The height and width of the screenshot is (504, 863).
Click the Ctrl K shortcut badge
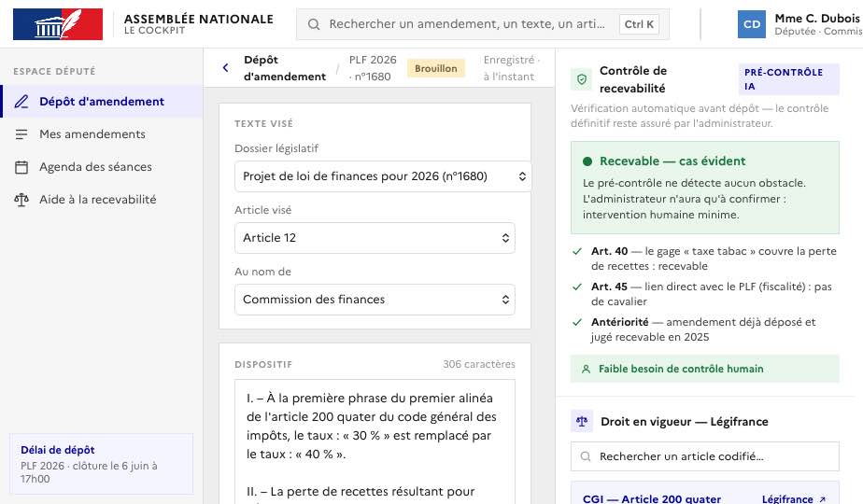[x=639, y=24]
